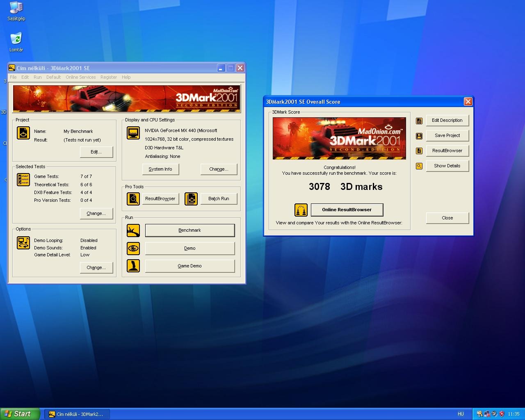The width and height of the screenshot is (525, 420).
Task: Click the MadOnion 3DMark2001 banner in main window
Action: pyautogui.click(x=127, y=98)
